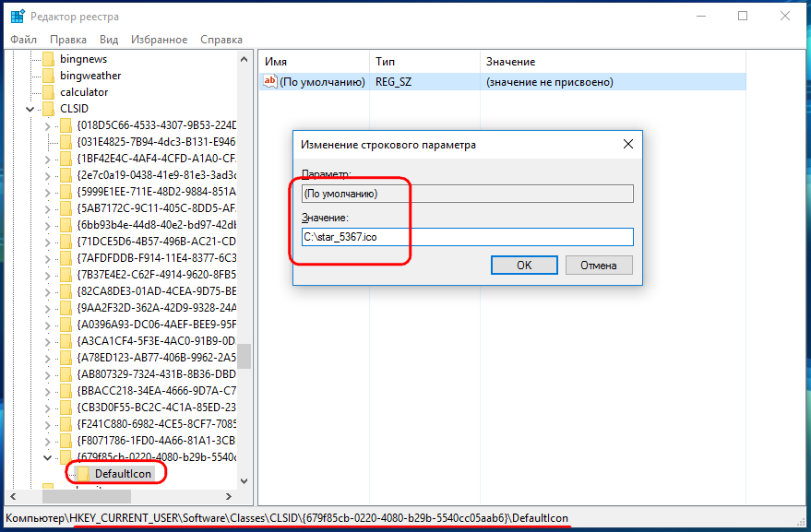Click folder icon of {7AFDFDDB-F914 key
811x532 pixels.
coord(66,257)
